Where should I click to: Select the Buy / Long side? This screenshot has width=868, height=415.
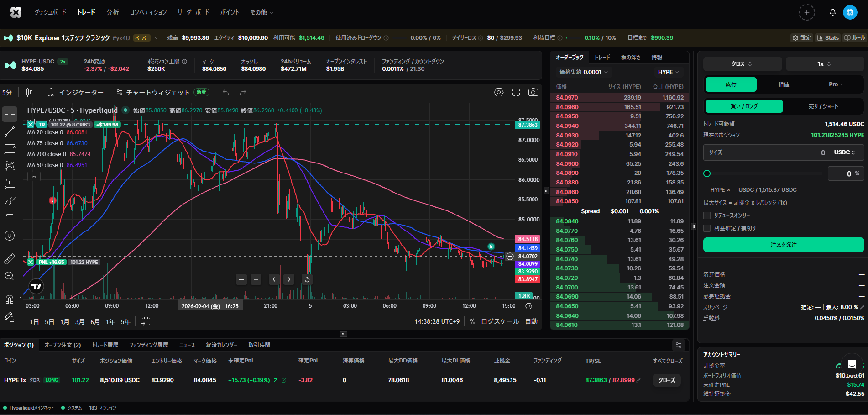tap(744, 106)
